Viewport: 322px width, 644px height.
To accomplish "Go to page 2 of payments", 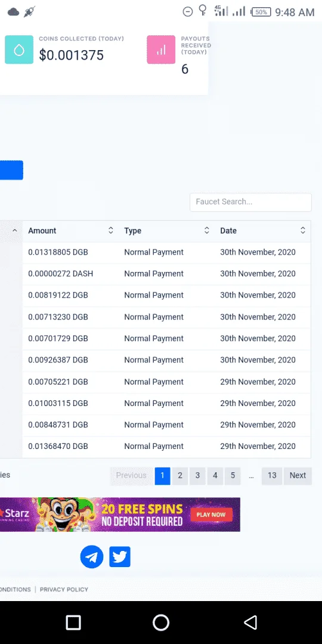I will click(180, 476).
